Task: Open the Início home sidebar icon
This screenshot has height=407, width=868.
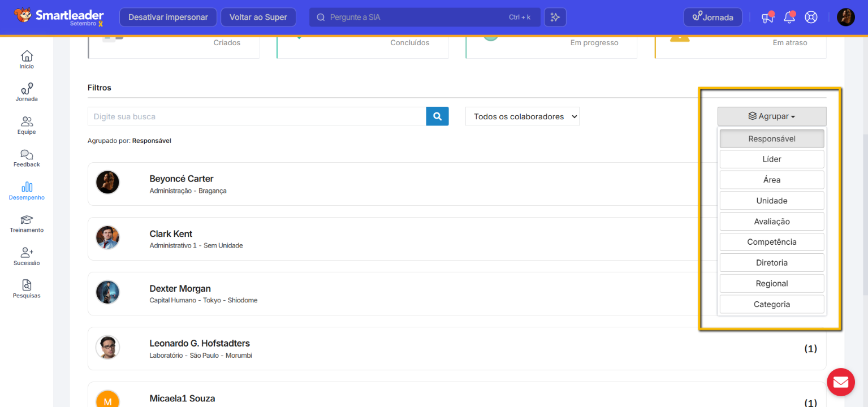Action: pos(27,59)
